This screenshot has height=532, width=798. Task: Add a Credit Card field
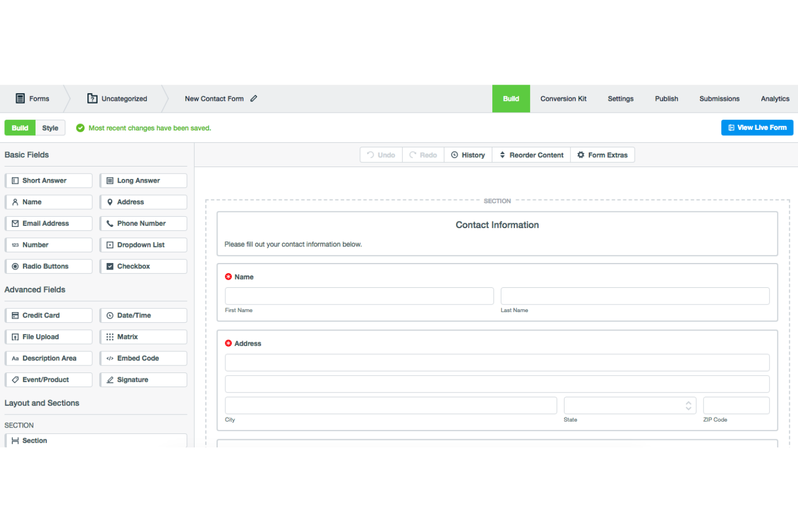coord(49,315)
